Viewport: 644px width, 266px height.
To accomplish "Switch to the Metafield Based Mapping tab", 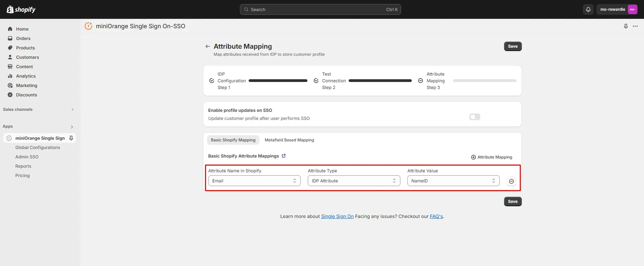I will 289,140.
